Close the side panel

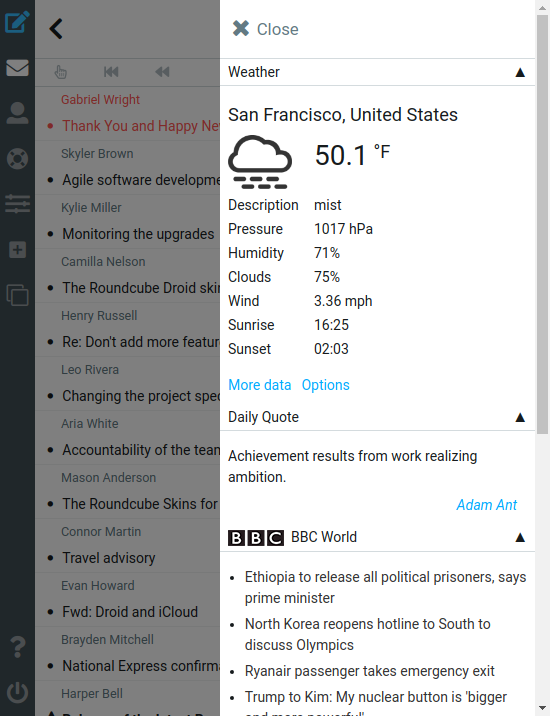[x=265, y=29]
